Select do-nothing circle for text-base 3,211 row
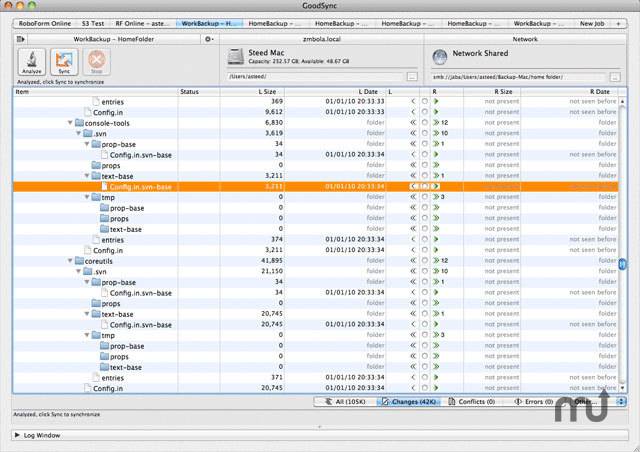The width and height of the screenshot is (640, 452). tap(425, 176)
